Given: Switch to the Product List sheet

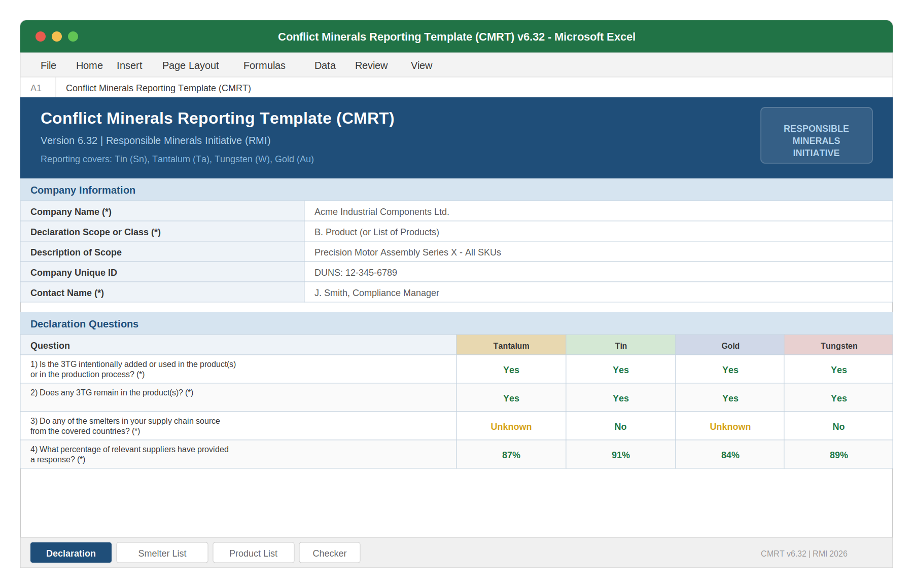Looking at the screenshot, I should click(253, 553).
